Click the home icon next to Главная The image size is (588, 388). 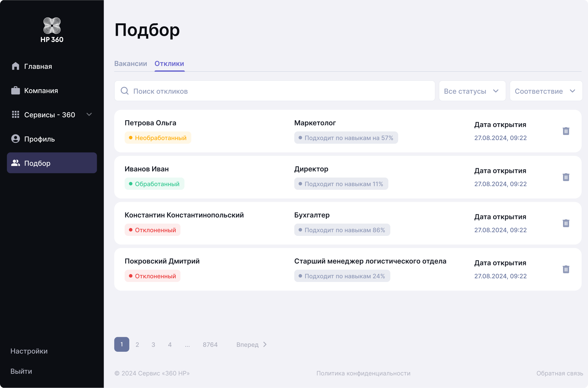click(x=15, y=66)
